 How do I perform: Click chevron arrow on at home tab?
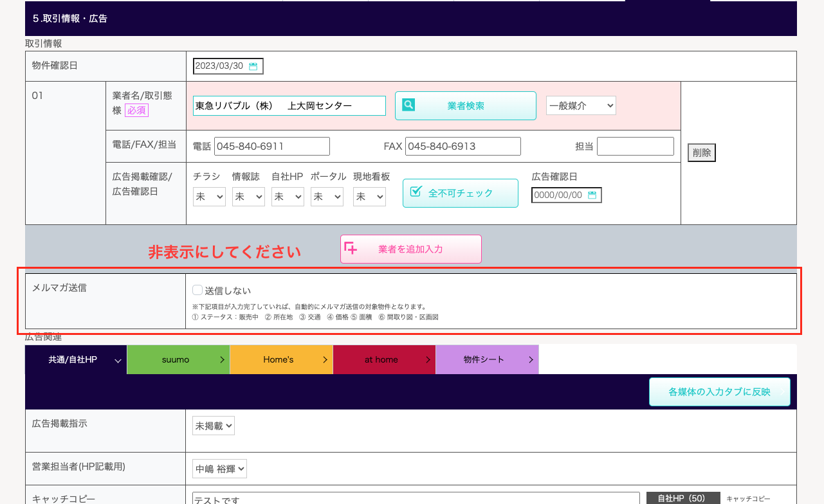point(428,360)
